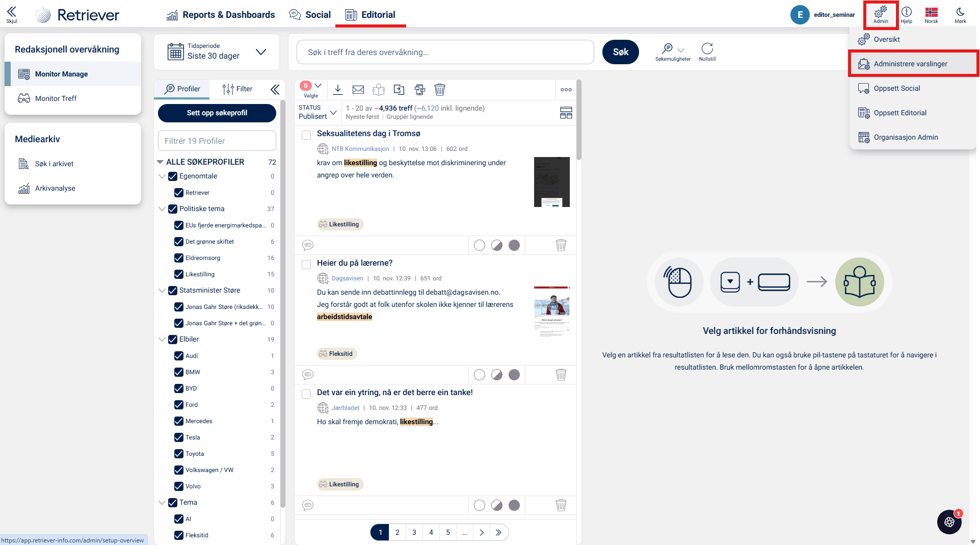Open comments on Seksualitetens dag i Tromsø
Screen dimensions: 980x545
pyautogui.click(x=308, y=245)
